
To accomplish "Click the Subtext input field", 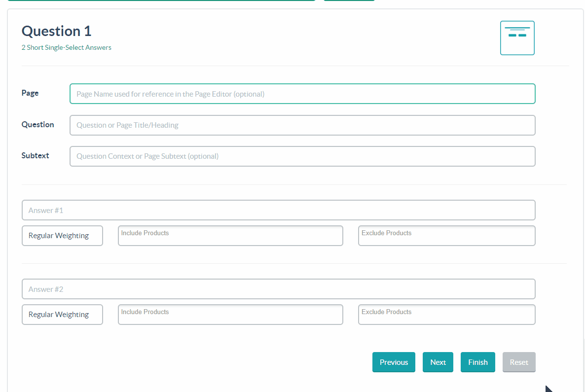I will (x=302, y=156).
